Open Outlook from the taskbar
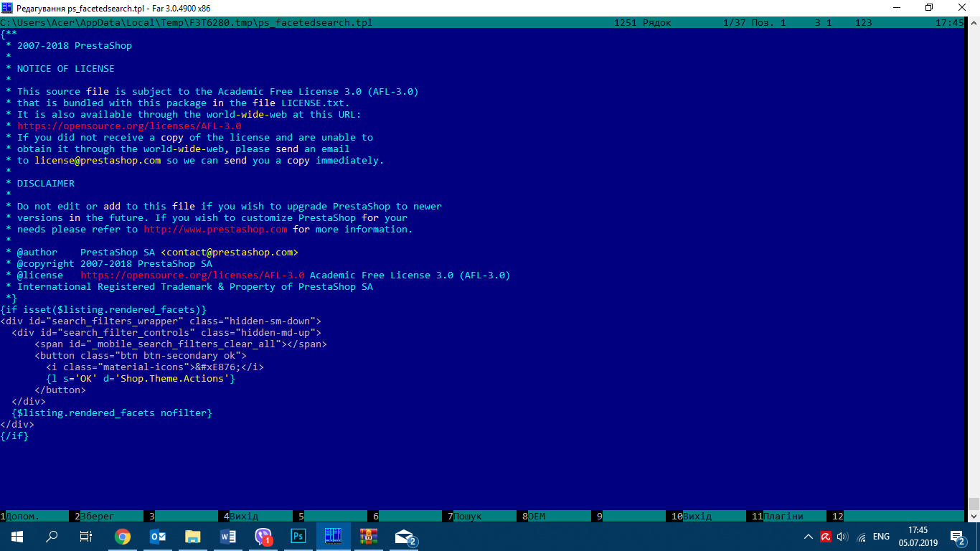The image size is (980, 551). [158, 536]
